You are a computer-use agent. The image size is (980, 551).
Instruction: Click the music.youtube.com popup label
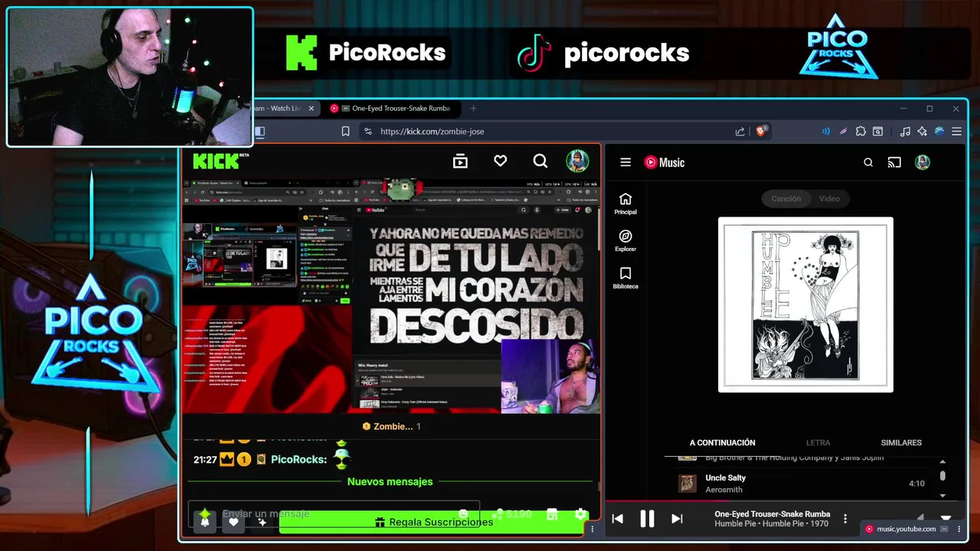(x=905, y=529)
